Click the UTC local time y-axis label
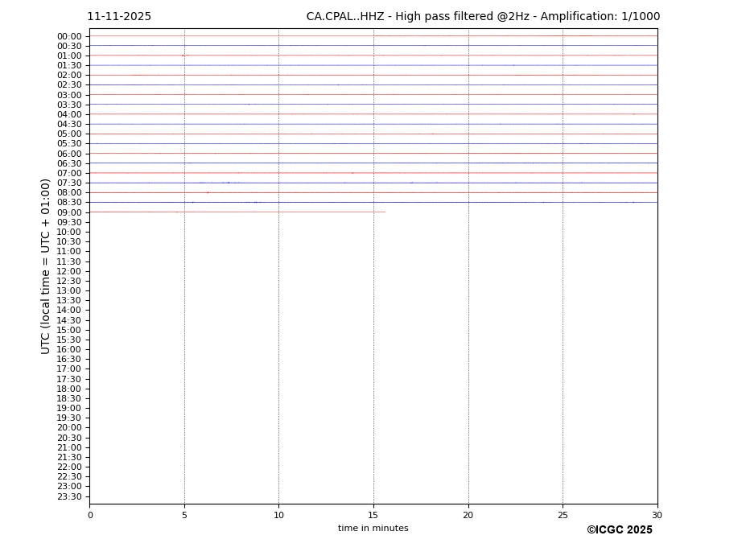 pos(46,266)
